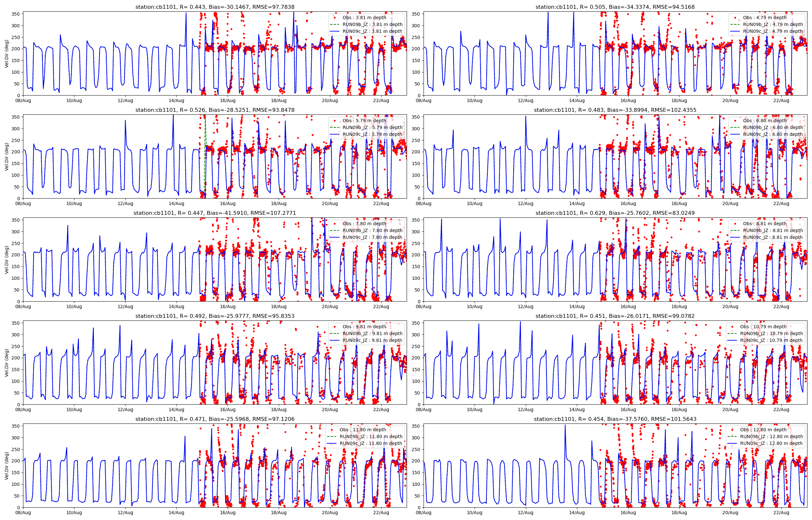Click the plot title showing RMSE=102.4355
Viewport: 812px width, 520px height.
point(615,110)
